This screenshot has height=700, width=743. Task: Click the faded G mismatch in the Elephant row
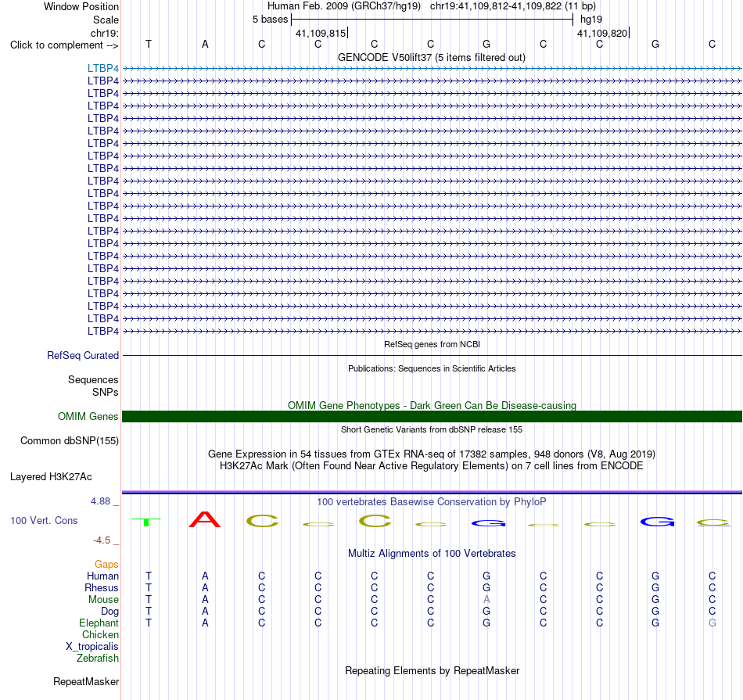click(x=712, y=623)
